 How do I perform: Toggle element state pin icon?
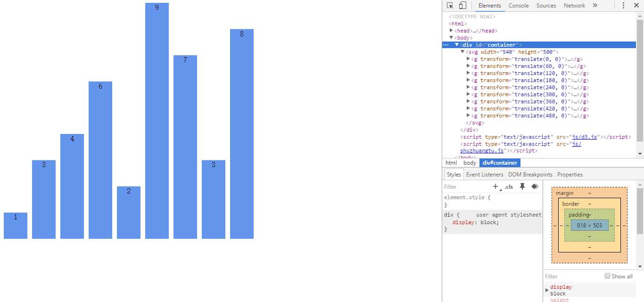[x=522, y=187]
